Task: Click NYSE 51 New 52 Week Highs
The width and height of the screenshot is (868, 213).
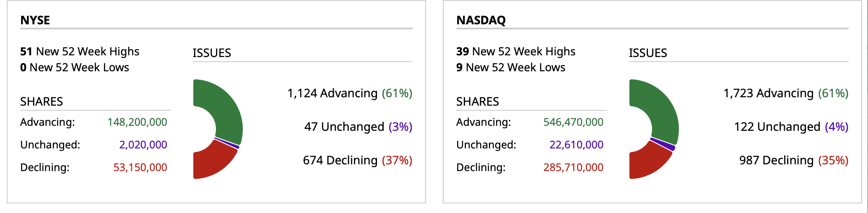Action: (x=80, y=51)
